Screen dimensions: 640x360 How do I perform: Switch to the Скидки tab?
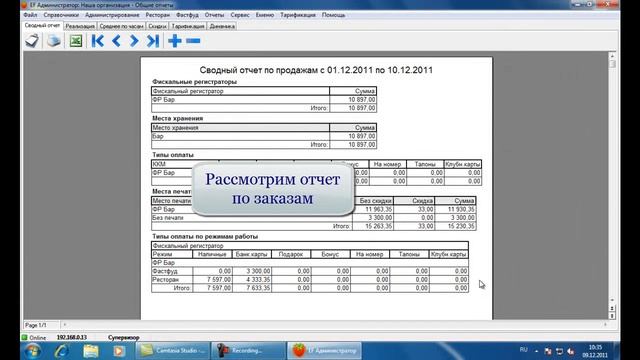(158, 26)
